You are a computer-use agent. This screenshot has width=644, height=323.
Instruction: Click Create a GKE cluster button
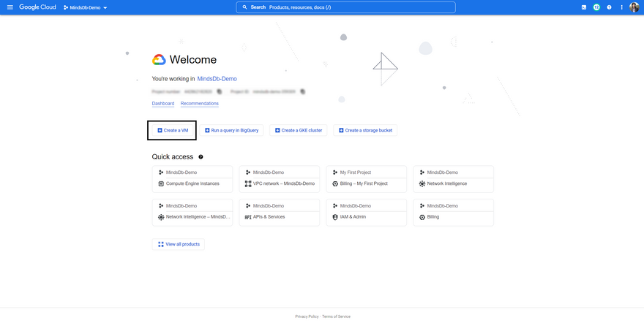coord(298,130)
